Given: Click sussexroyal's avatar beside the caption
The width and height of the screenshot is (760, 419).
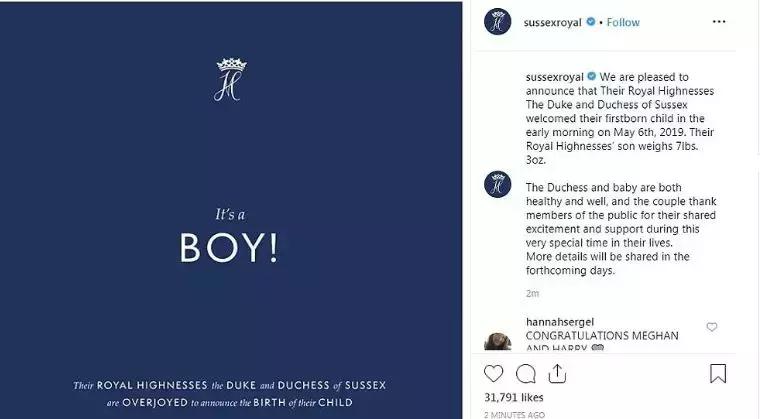Looking at the screenshot, I should pyautogui.click(x=497, y=184).
